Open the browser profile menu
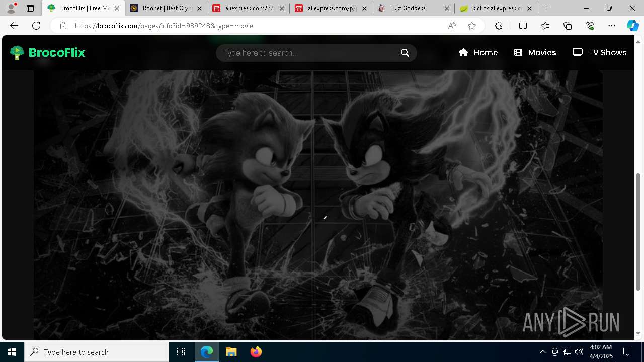 click(x=11, y=8)
